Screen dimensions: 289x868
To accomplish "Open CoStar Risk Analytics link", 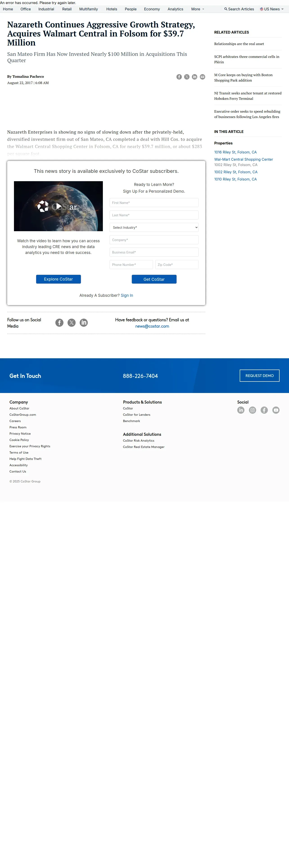I will tap(139, 441).
